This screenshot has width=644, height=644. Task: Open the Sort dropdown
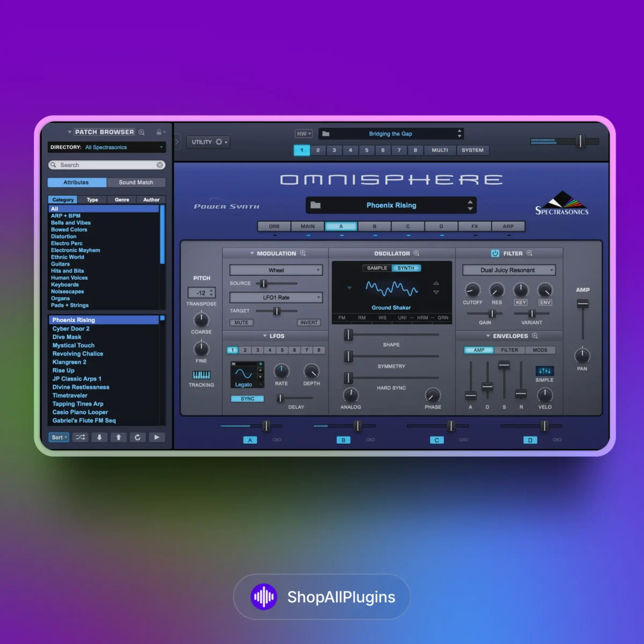[x=59, y=437]
